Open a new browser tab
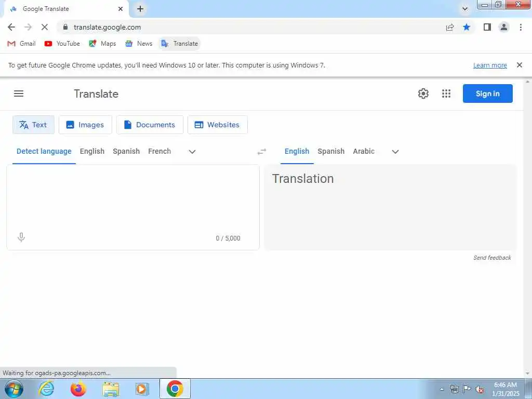Viewport: 532px width, 399px height. coord(140,9)
